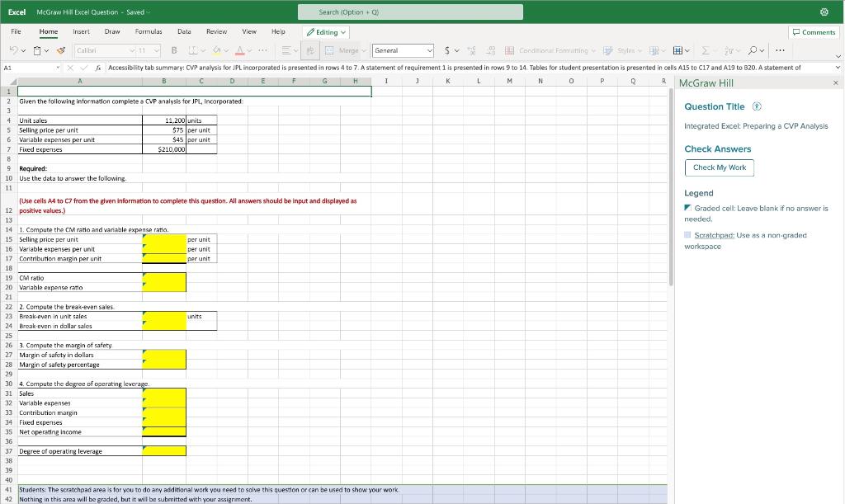Click the Enter checkmark icon
845x504 pixels.
tap(83, 68)
